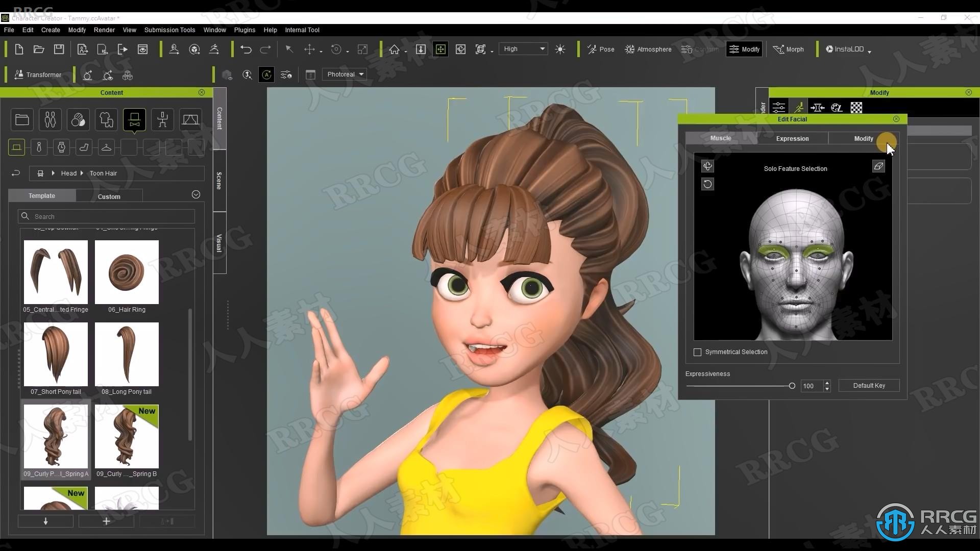Click the sun lighting icon
Viewport: 980px width, 551px height.
point(560,49)
